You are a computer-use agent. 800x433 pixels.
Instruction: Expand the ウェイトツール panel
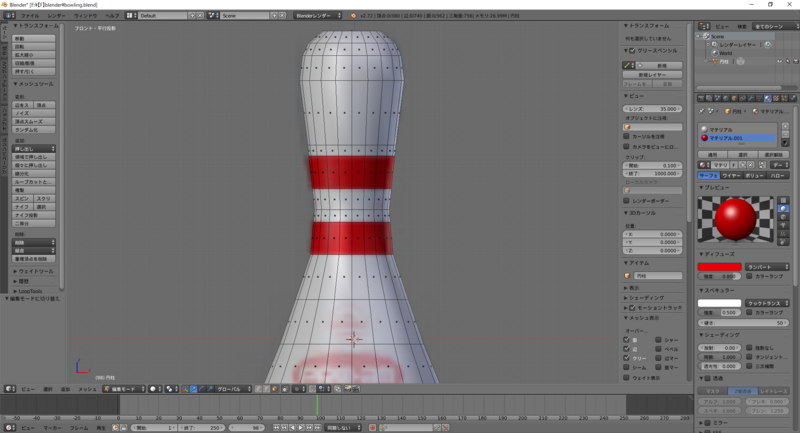(34, 271)
